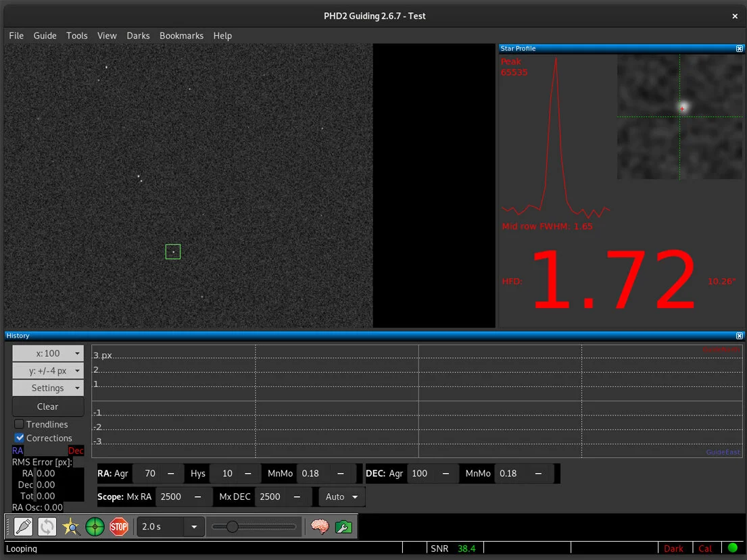Click the red STOP icon
This screenshot has width=747, height=560.
point(118,527)
